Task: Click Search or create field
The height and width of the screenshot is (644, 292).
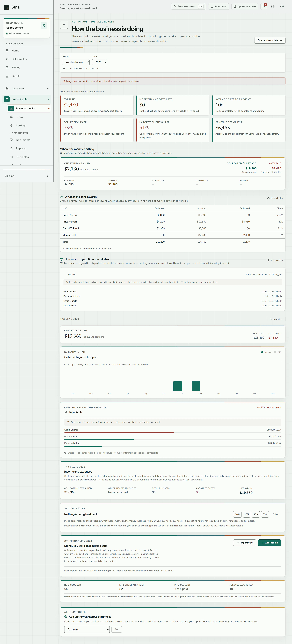Action: pos(188,6)
